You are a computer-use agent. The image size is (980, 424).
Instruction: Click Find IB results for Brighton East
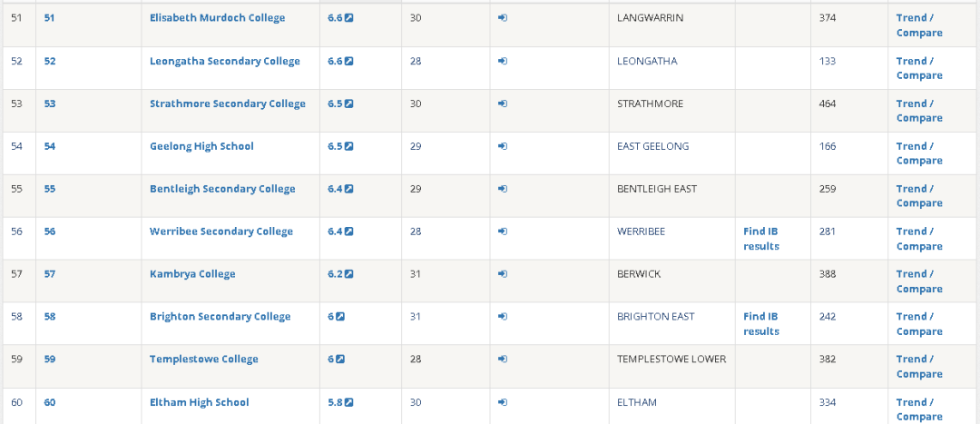coord(760,324)
